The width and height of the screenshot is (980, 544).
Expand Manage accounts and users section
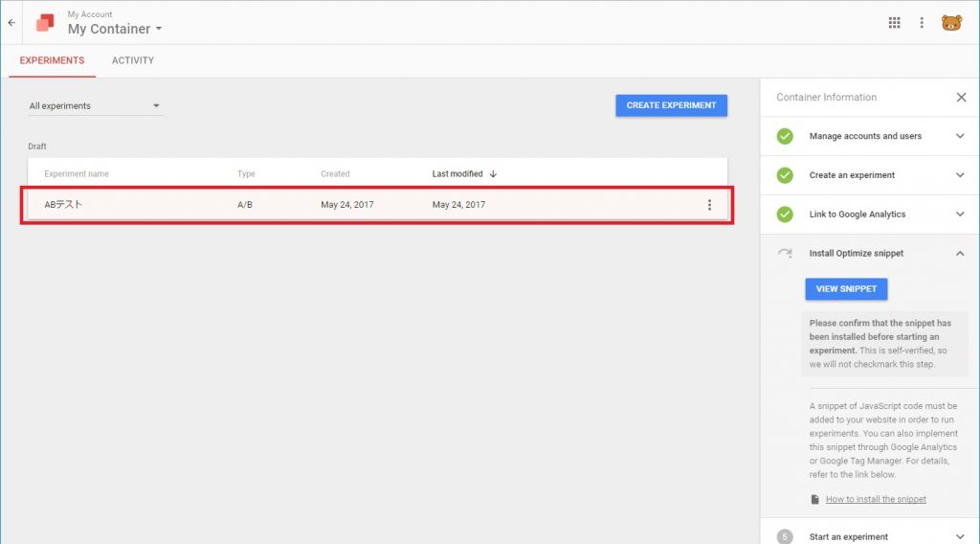click(x=960, y=136)
